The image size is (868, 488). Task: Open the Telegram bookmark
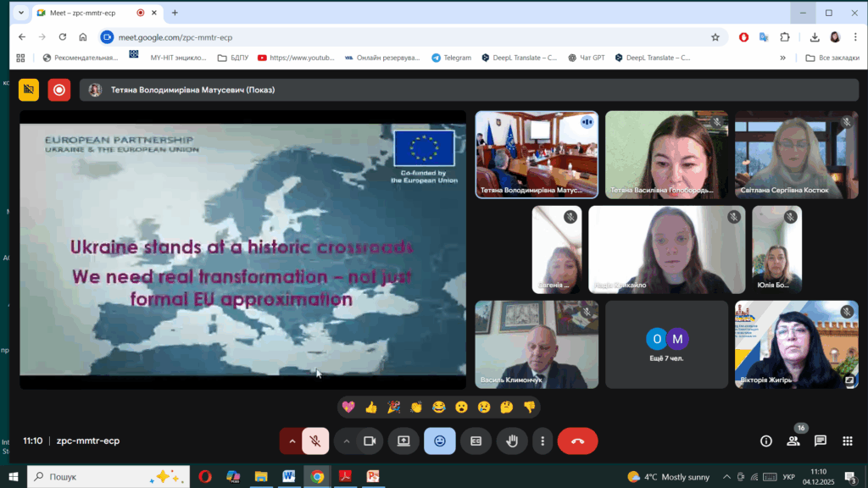pos(451,58)
